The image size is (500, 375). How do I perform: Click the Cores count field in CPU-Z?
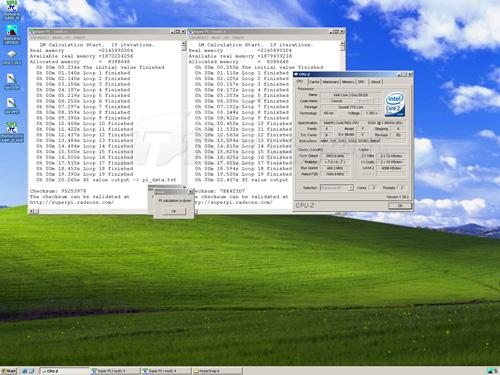tap(373, 188)
